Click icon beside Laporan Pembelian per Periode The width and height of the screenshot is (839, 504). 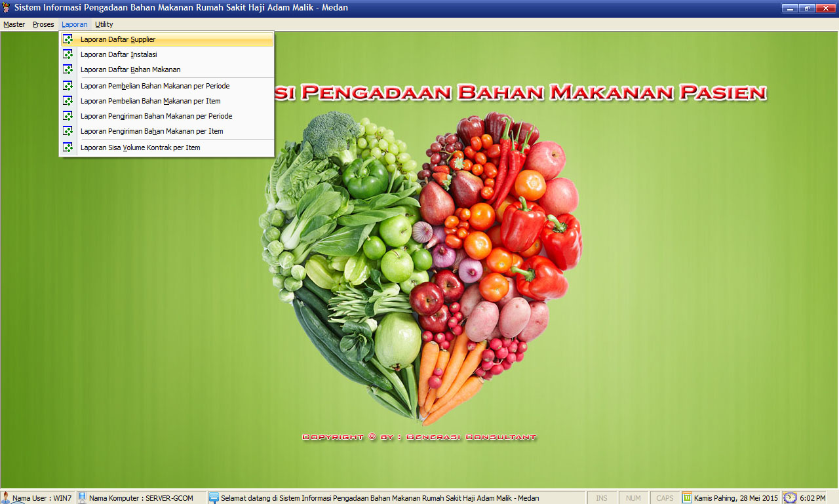point(68,86)
